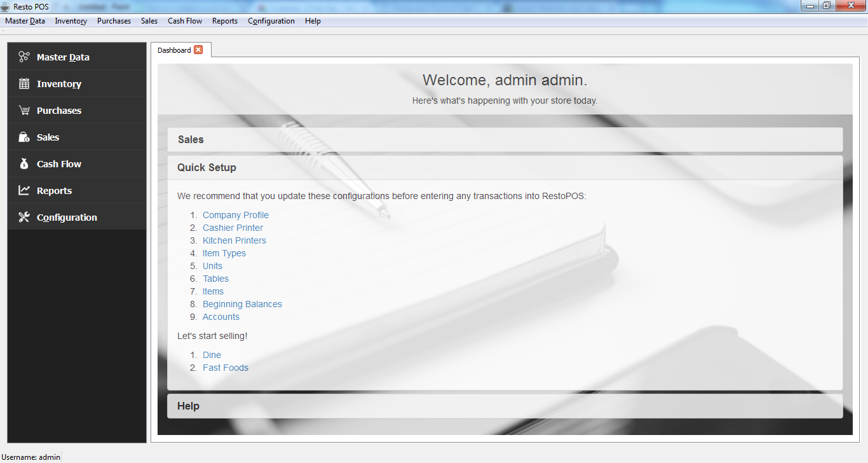Click the 'Let's start selling!' text
Viewport: 868px width, 463px height.
coord(212,336)
